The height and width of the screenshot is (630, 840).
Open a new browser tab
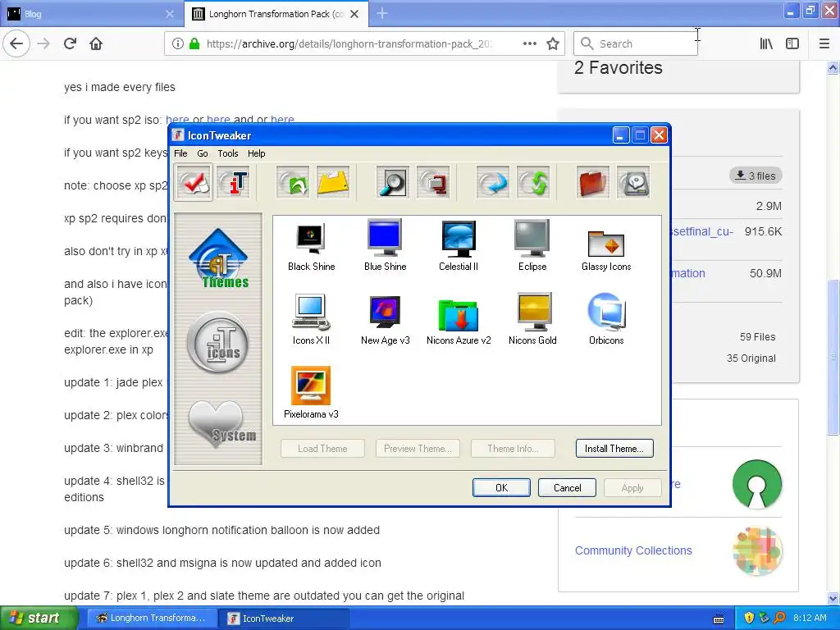pos(382,13)
